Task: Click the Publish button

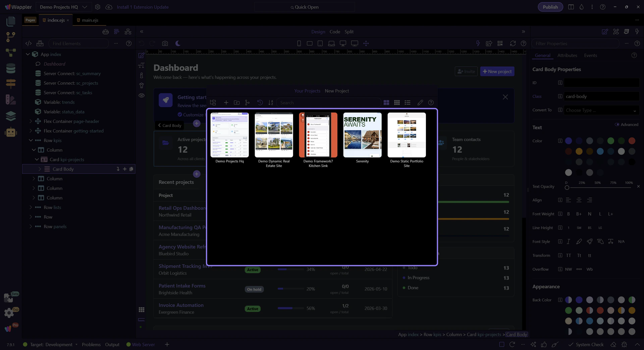Action: click(550, 7)
